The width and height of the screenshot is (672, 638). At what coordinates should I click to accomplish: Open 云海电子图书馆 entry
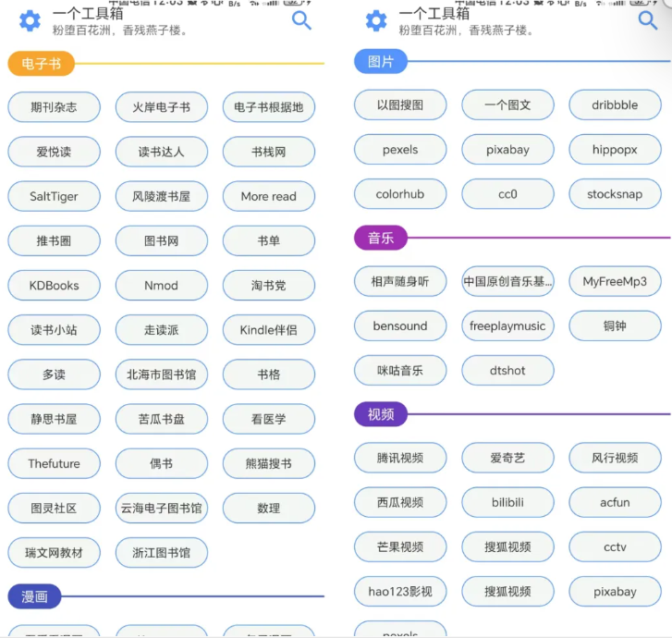click(162, 508)
